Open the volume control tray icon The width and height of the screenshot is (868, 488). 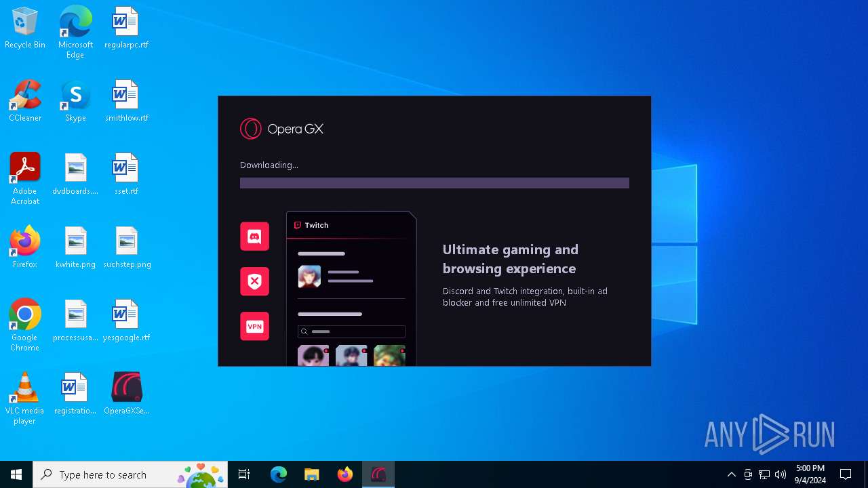coord(781,474)
